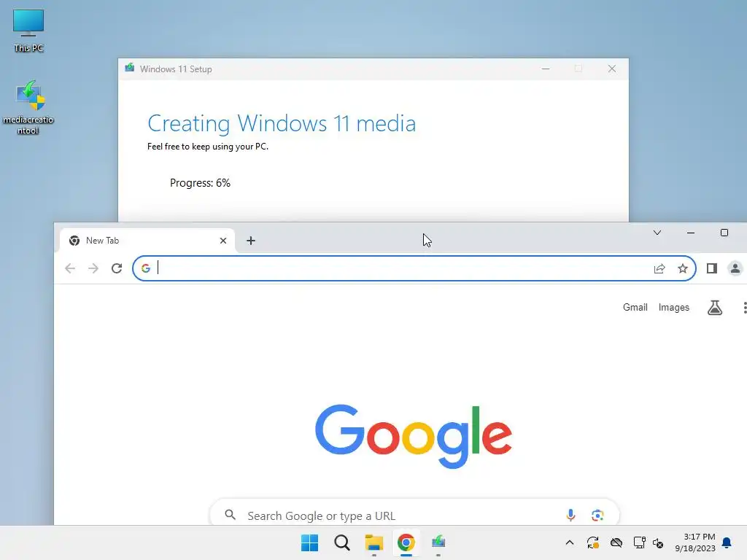Open File Explorer from taskbar
Image resolution: width=747 pixels, height=560 pixels.
click(x=374, y=542)
